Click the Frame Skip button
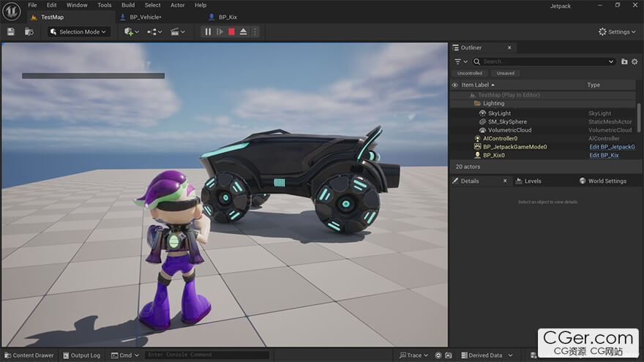Image resolution: width=644 pixels, height=362 pixels. click(220, 31)
